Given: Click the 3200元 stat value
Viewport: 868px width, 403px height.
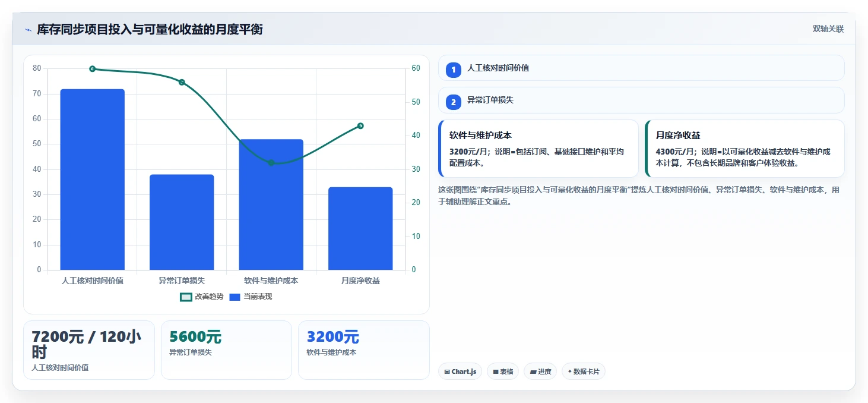Looking at the screenshot, I should (x=332, y=337).
